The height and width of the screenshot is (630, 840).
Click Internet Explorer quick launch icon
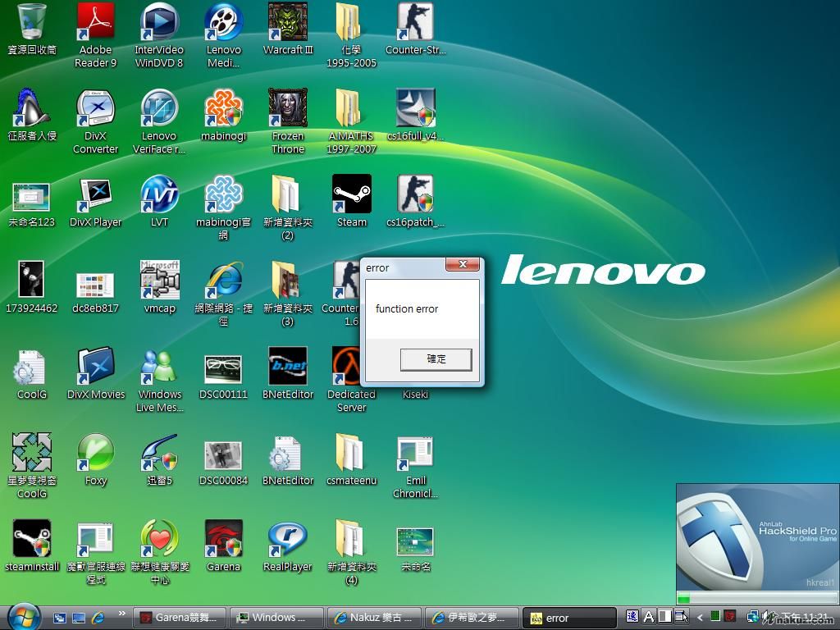[x=98, y=618]
